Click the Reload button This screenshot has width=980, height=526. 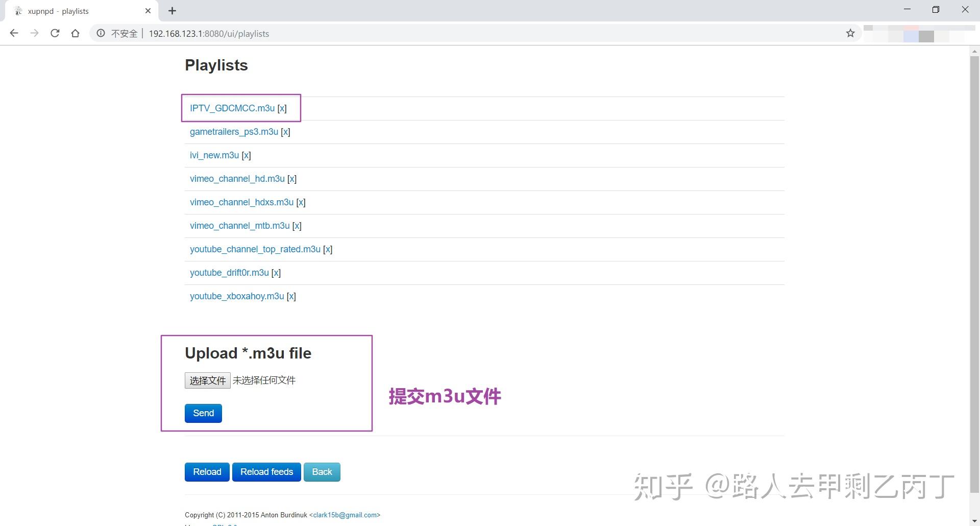click(207, 472)
